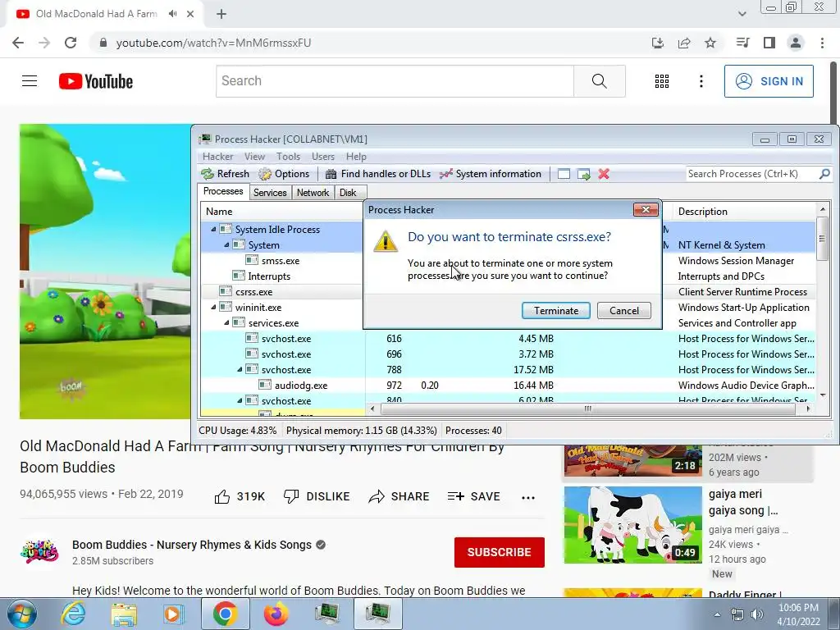The image size is (840, 630).
Task: Open the Chrome three-dot menu
Action: pos(822,43)
